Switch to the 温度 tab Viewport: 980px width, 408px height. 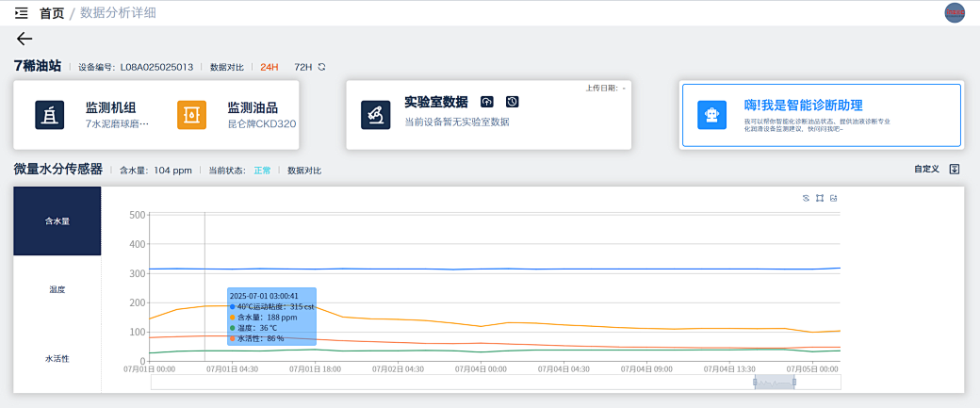click(x=57, y=289)
